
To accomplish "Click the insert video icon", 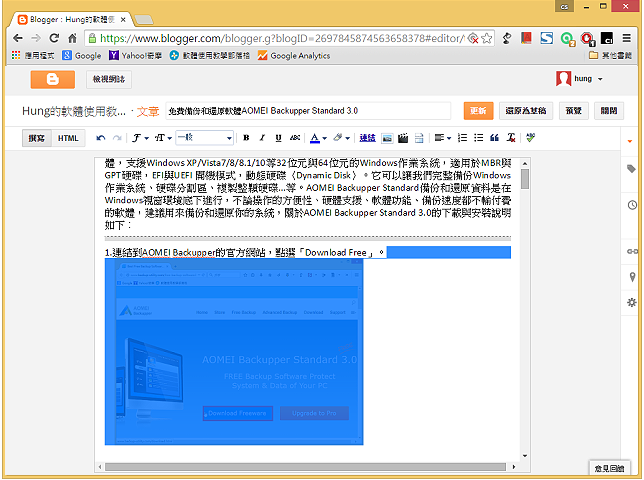I will [x=403, y=138].
